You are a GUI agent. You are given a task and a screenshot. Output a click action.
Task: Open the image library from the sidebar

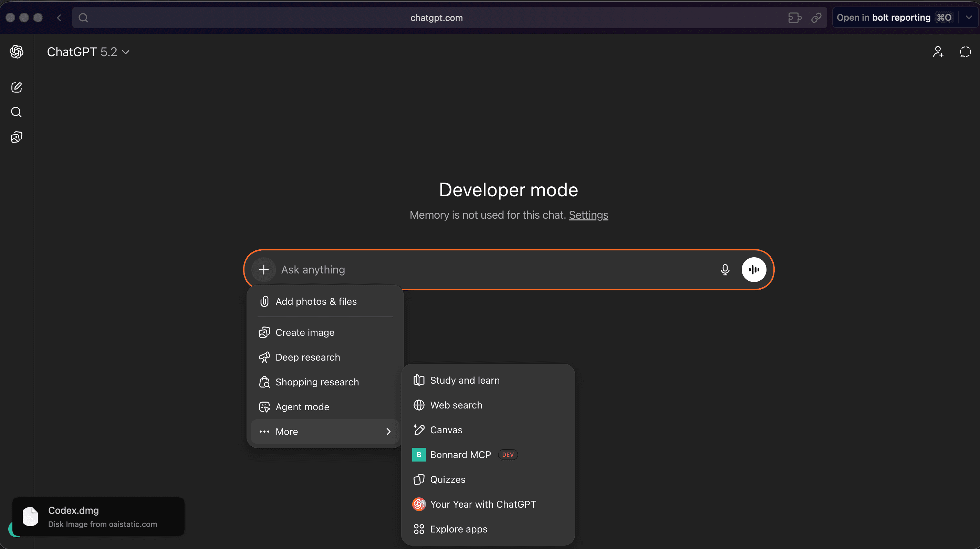pyautogui.click(x=17, y=137)
